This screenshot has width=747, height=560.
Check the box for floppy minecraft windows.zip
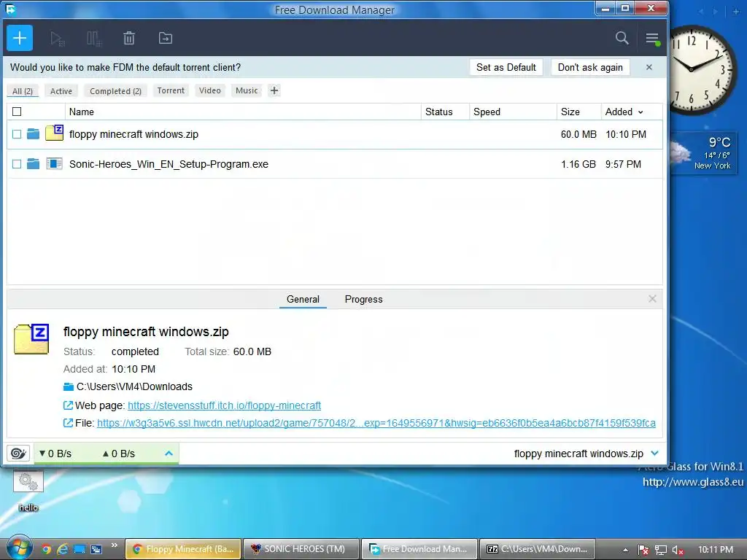tap(17, 134)
